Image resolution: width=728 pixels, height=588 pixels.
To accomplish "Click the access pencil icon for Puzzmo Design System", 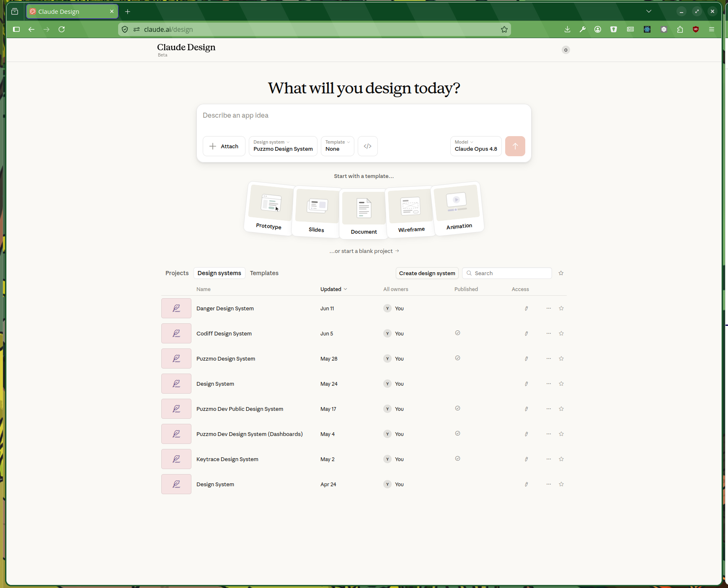I will coord(527,358).
